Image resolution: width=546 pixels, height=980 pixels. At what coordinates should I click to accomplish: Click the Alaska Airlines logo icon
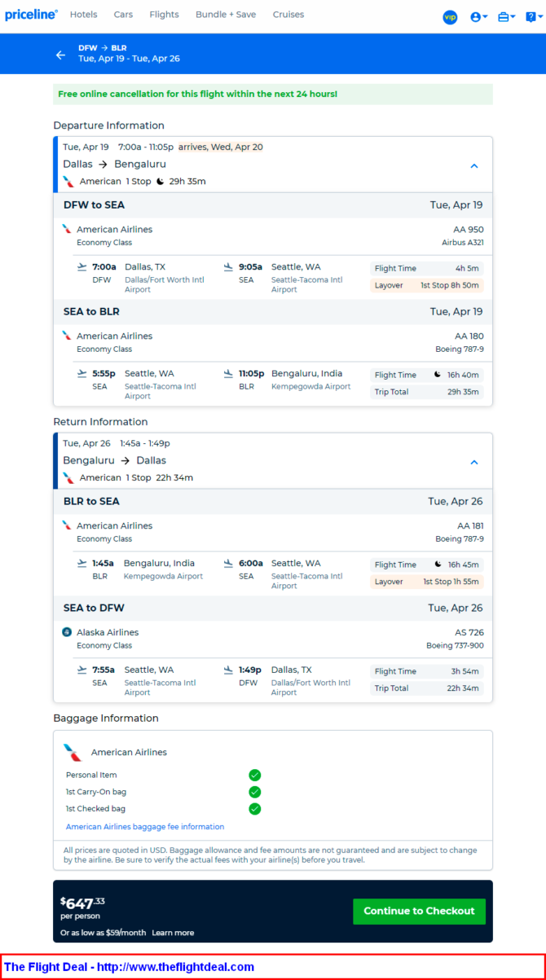tap(67, 632)
